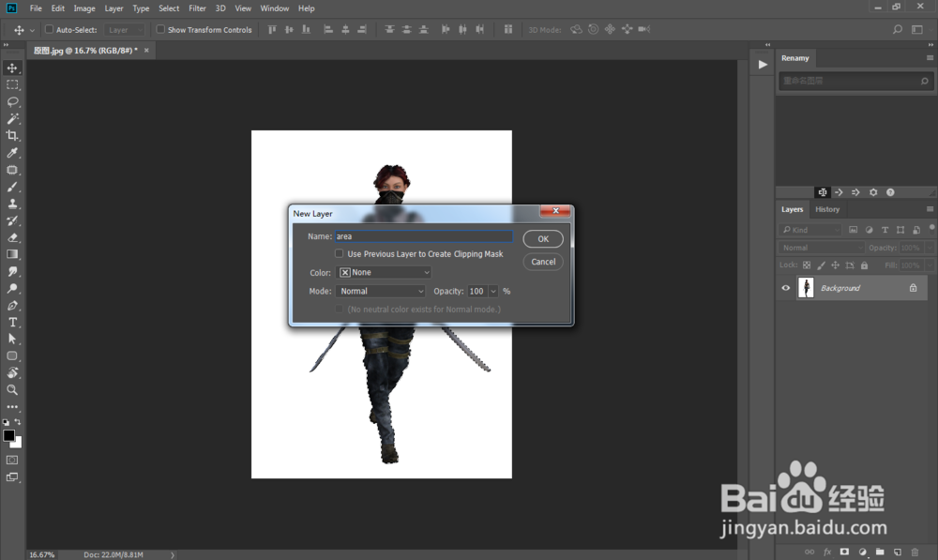938x560 pixels.
Task: Select the Rectangular Marquee tool
Action: coord(12,85)
